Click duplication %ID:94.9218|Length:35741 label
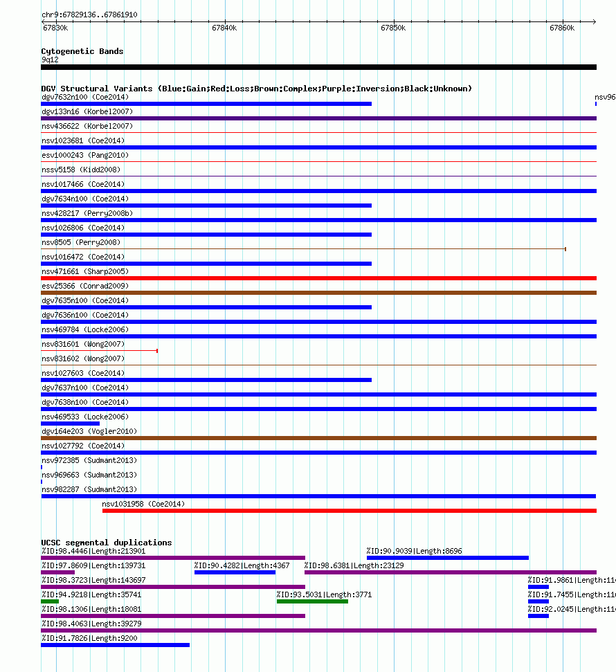The image size is (616, 672). (x=91, y=596)
